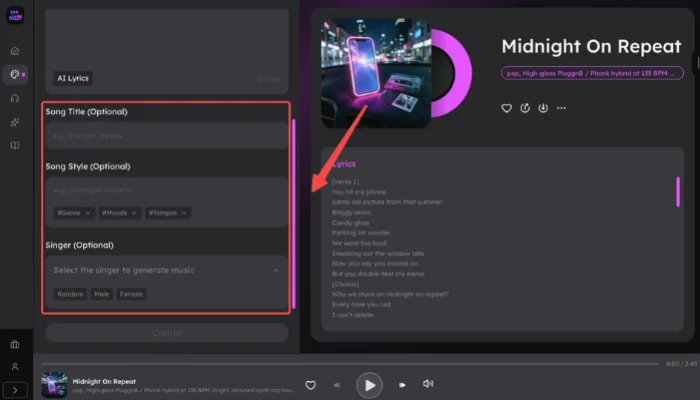The image size is (700, 400).
Task: Play the song with the player's play button
Action: coord(370,384)
